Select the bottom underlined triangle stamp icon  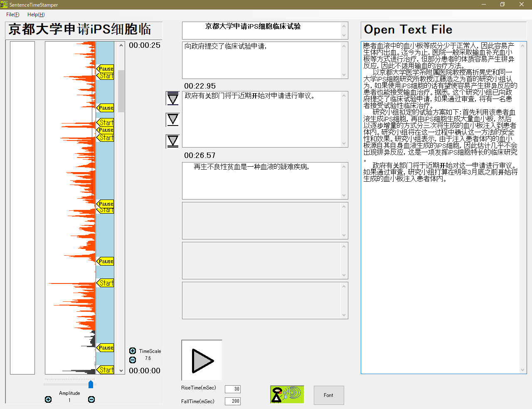pyautogui.click(x=172, y=141)
